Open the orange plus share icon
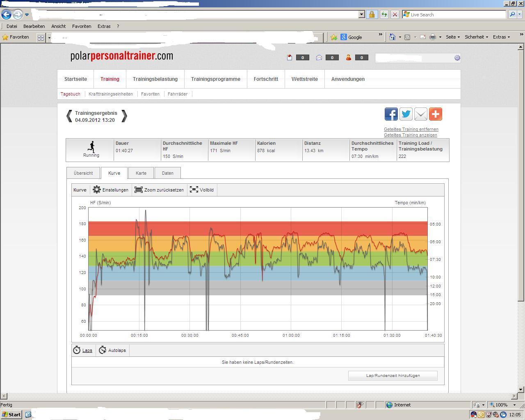Screen dimensions: 525x420 click(435, 114)
